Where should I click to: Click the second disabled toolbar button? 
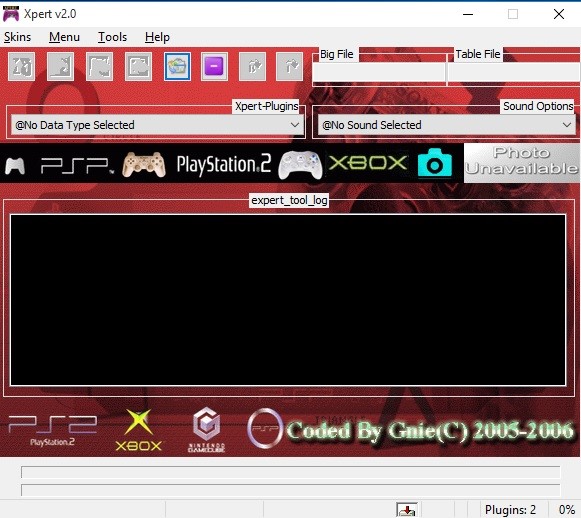[x=60, y=67]
